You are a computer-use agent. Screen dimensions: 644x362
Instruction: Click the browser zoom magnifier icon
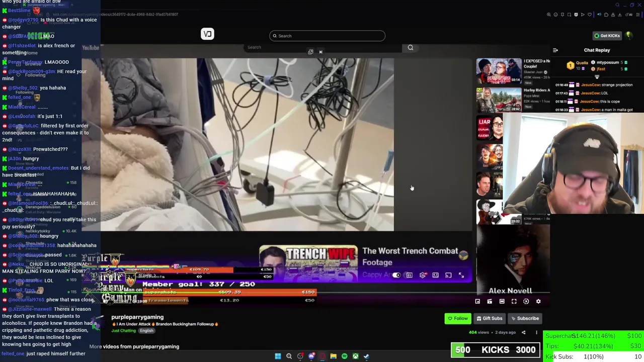coord(549,15)
